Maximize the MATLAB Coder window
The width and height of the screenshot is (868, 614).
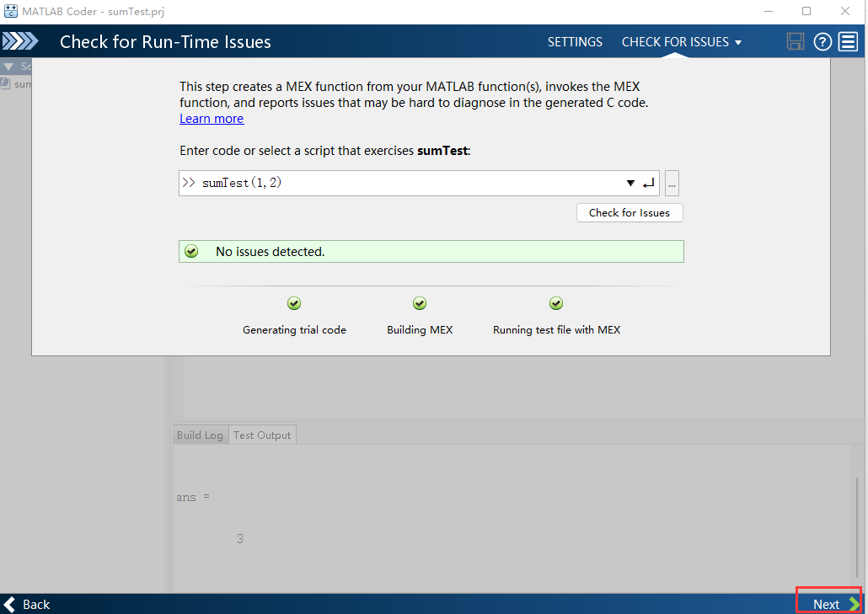806,11
